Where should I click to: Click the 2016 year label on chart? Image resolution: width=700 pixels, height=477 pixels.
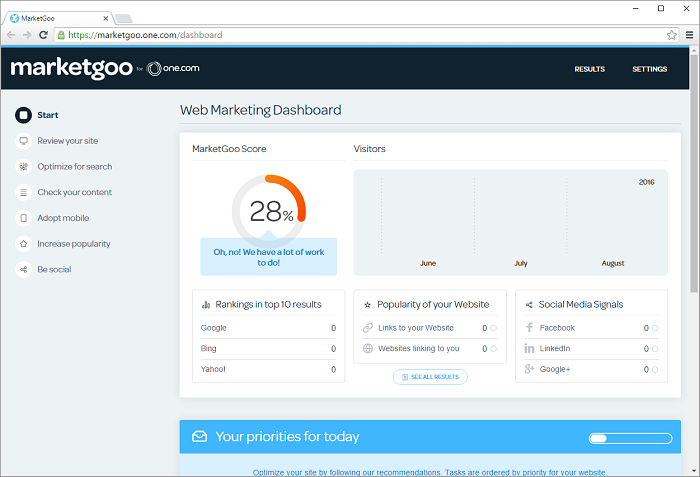click(x=646, y=182)
